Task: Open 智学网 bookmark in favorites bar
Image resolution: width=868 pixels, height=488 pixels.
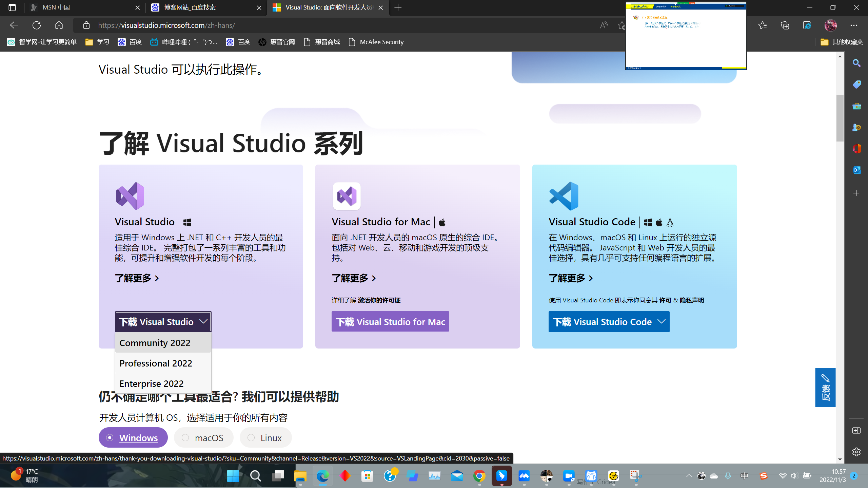Action: [42, 42]
